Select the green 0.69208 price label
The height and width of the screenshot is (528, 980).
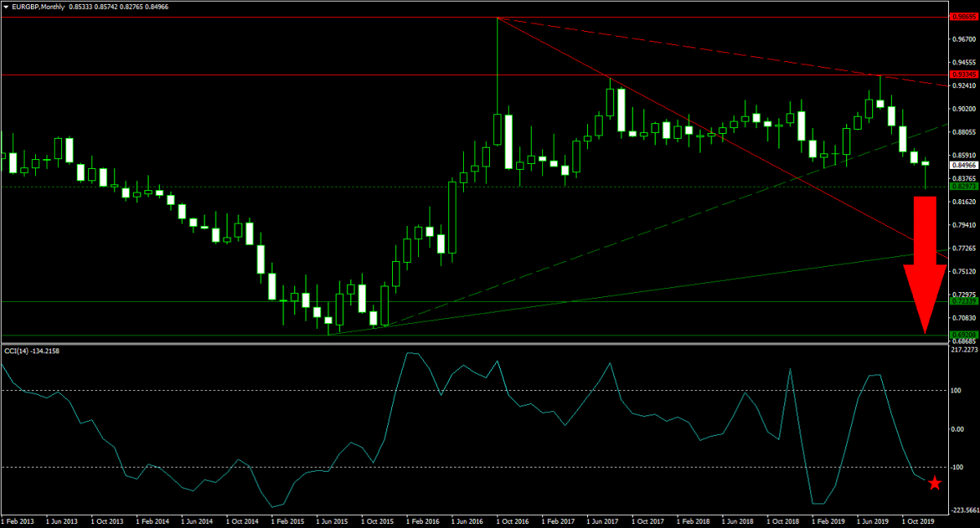[964, 335]
